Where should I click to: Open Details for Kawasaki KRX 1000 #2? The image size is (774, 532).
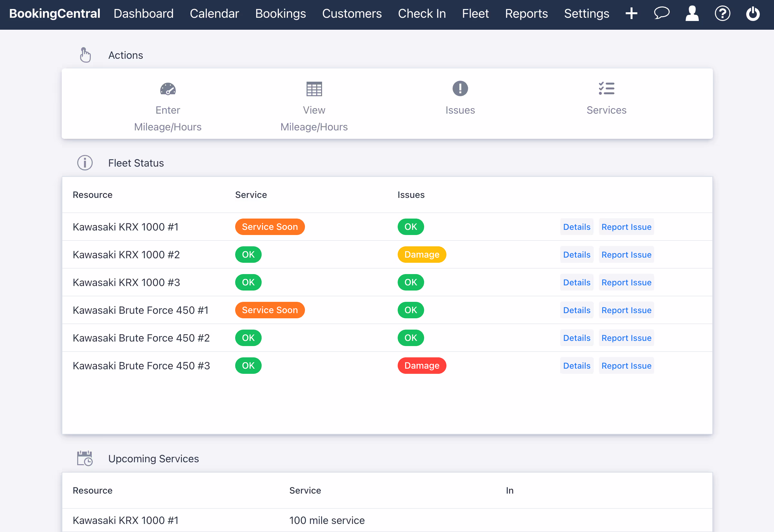tap(577, 255)
